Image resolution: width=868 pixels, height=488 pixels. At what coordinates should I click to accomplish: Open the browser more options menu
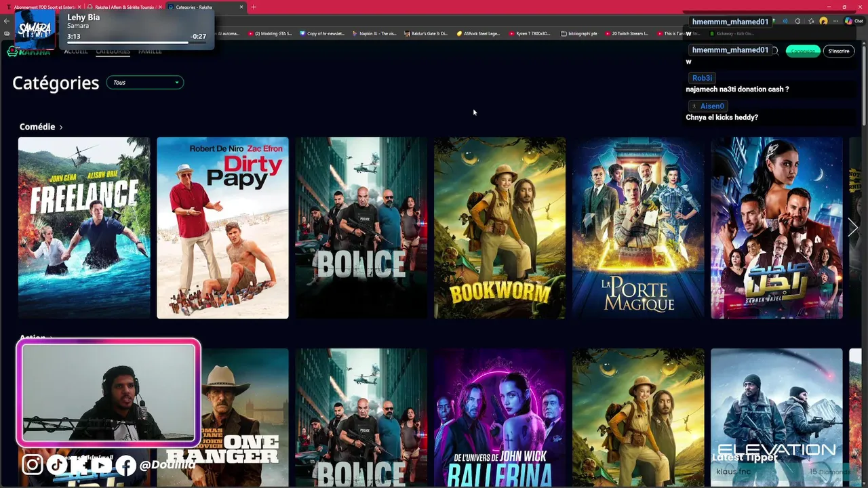pos(835,21)
